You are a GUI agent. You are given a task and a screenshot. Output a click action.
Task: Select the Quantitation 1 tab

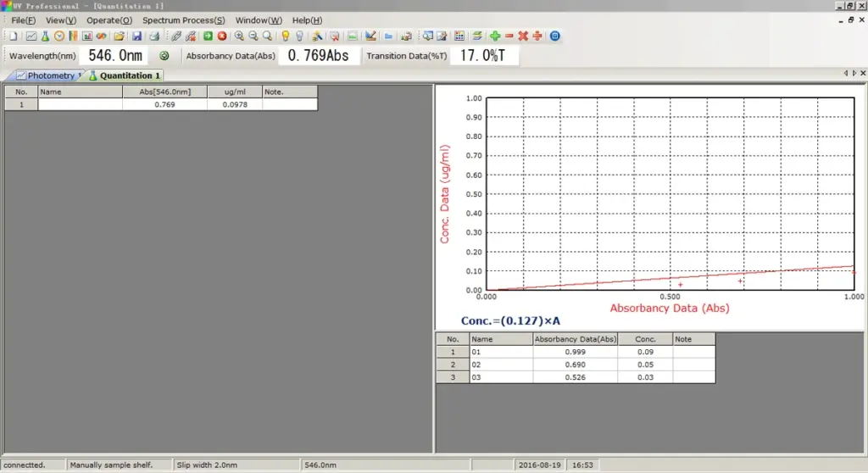click(x=125, y=75)
